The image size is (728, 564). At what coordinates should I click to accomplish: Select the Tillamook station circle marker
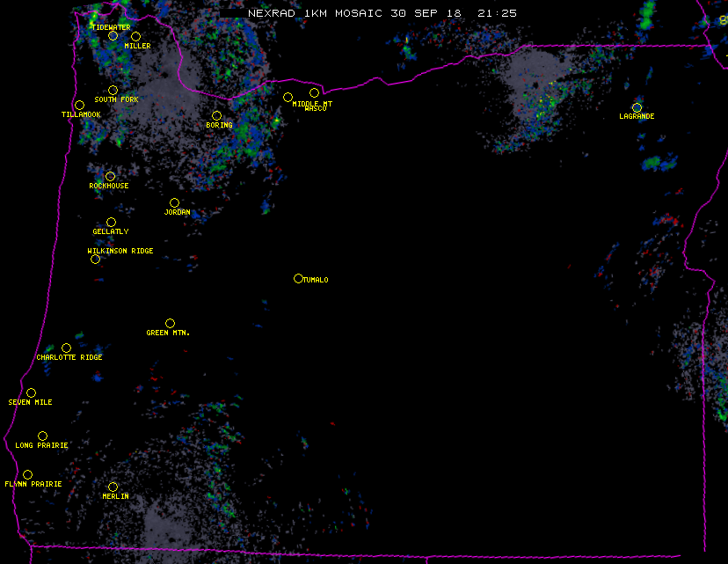coord(79,106)
